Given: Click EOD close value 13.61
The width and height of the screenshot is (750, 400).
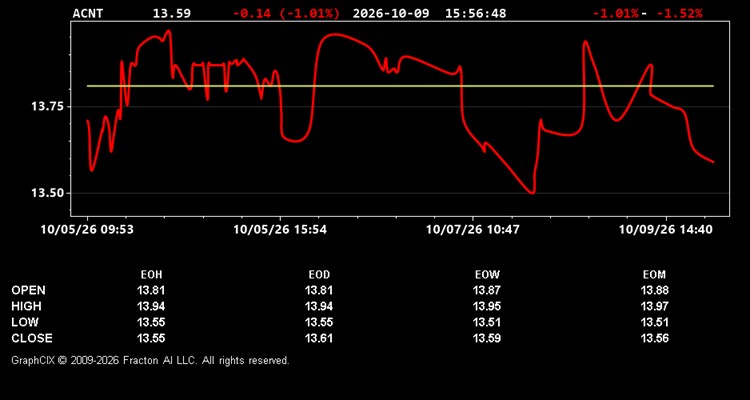Looking at the screenshot, I should click(x=319, y=338).
